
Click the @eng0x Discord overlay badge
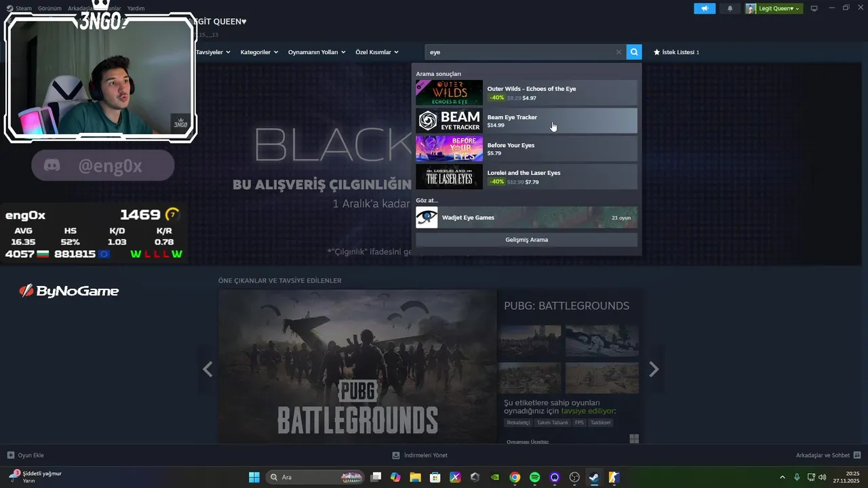[102, 165]
